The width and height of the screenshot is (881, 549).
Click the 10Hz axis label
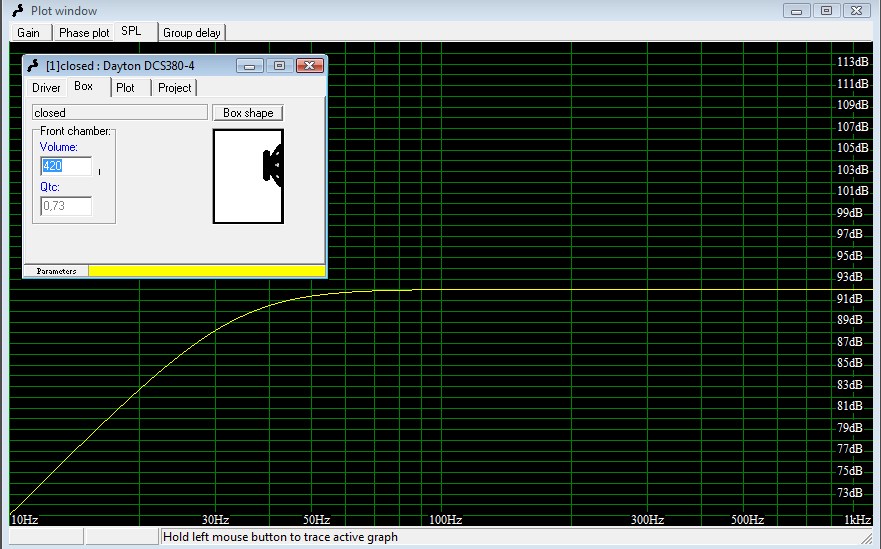coord(25,519)
